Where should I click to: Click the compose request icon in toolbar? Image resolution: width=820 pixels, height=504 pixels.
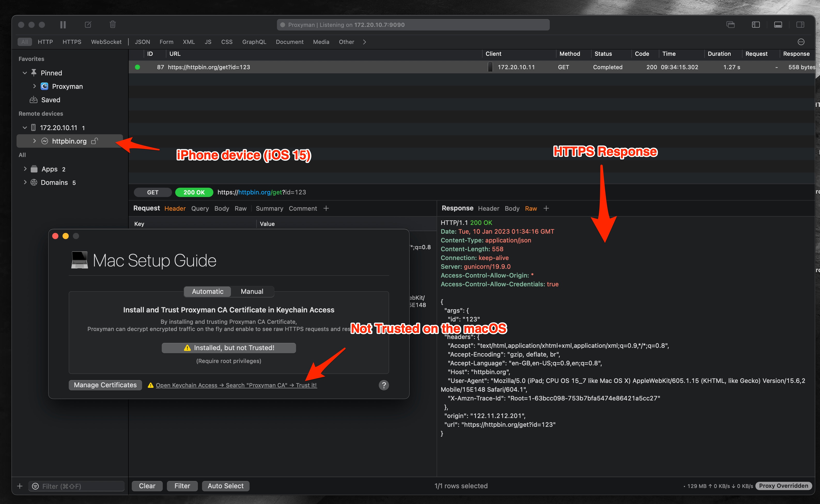pyautogui.click(x=88, y=25)
